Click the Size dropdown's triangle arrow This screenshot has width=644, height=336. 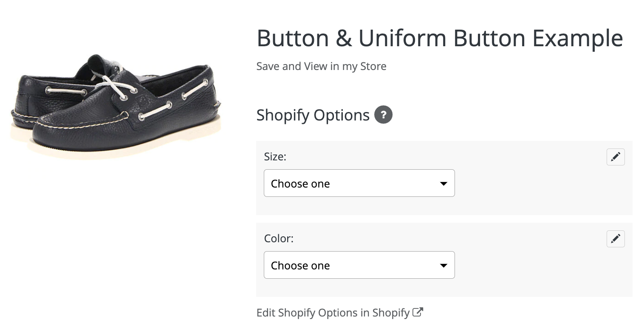pyautogui.click(x=443, y=184)
